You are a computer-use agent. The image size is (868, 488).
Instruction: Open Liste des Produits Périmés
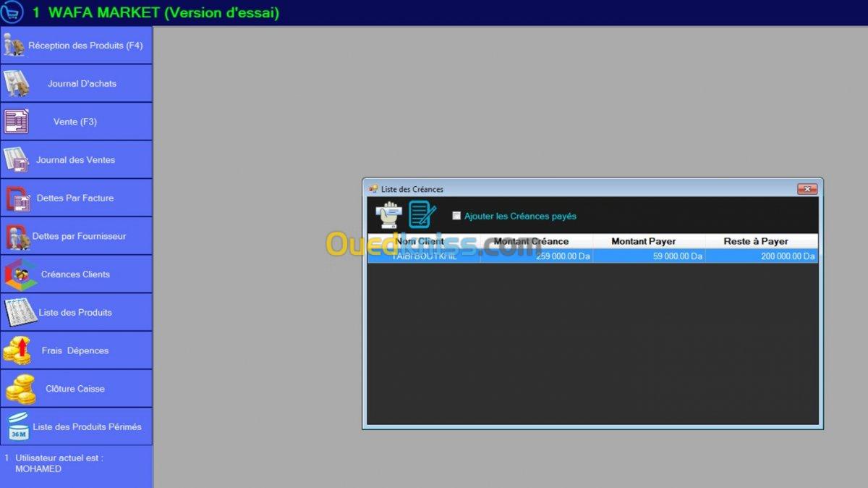76,426
